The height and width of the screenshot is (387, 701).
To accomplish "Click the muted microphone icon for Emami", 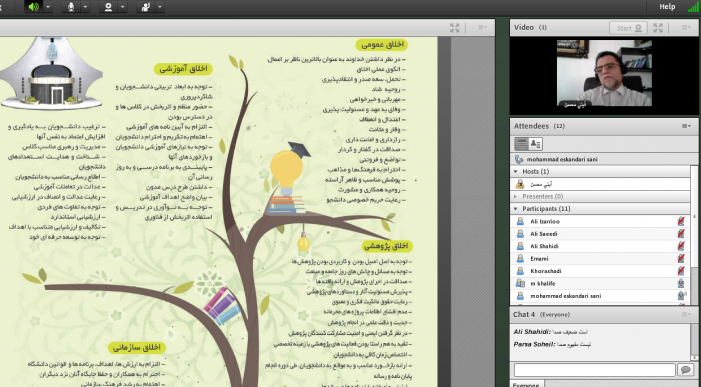I will point(681,259).
